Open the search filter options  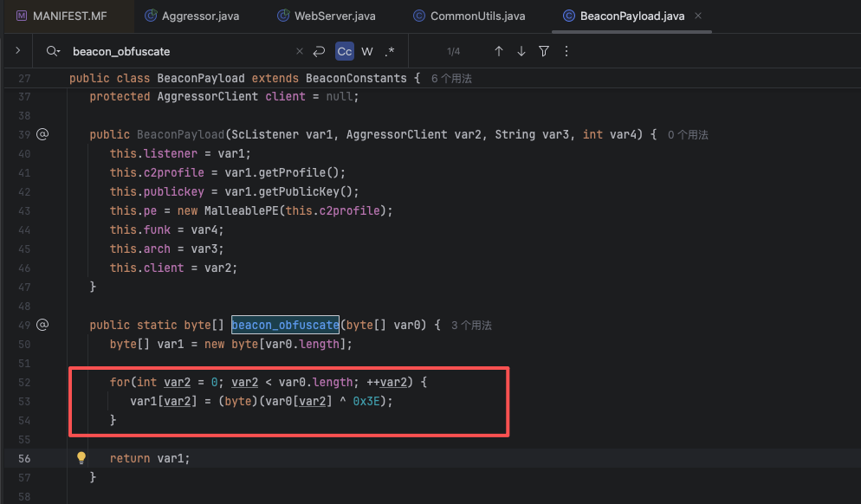click(x=544, y=52)
